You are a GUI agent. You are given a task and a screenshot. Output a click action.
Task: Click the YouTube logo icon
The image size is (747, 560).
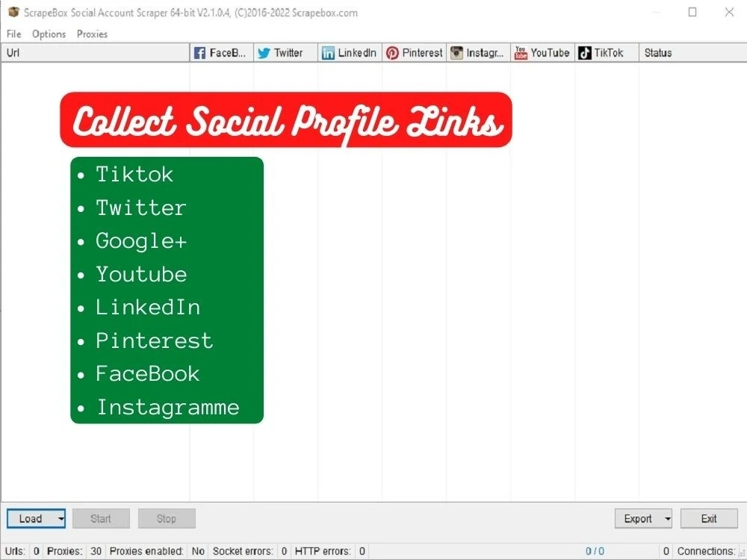click(x=521, y=53)
